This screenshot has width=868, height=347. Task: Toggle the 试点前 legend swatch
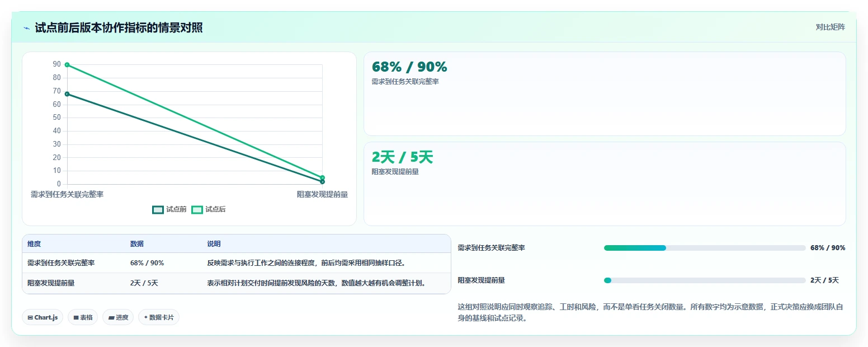click(158, 209)
